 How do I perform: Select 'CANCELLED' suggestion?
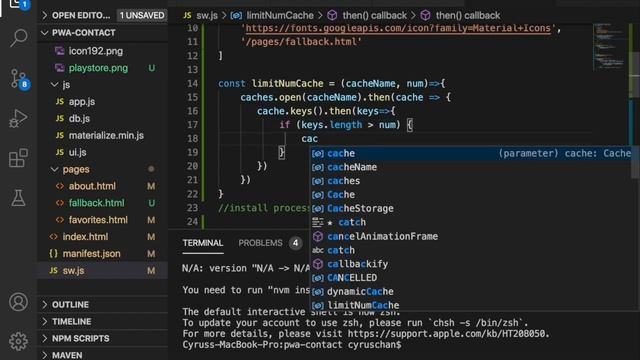[x=471, y=278]
